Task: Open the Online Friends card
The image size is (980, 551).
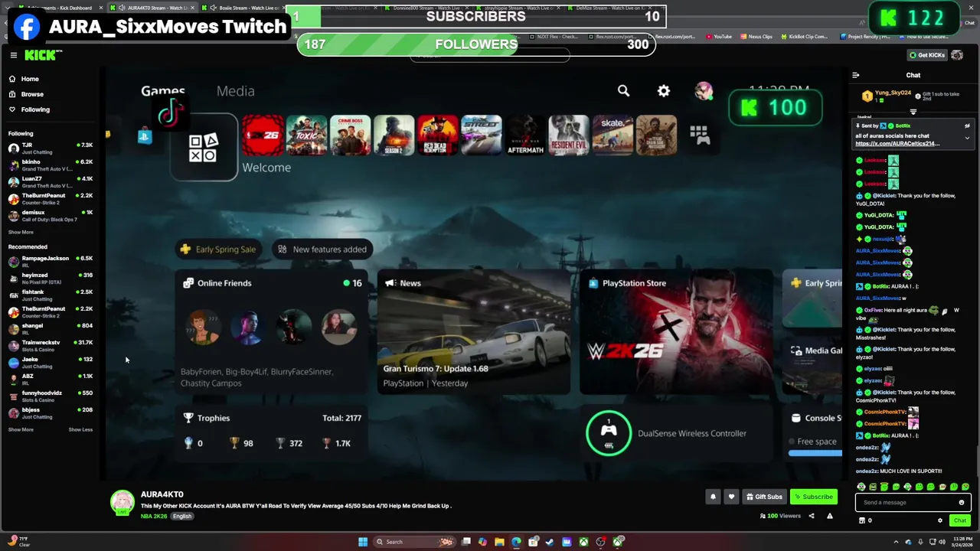Action: [x=272, y=332]
